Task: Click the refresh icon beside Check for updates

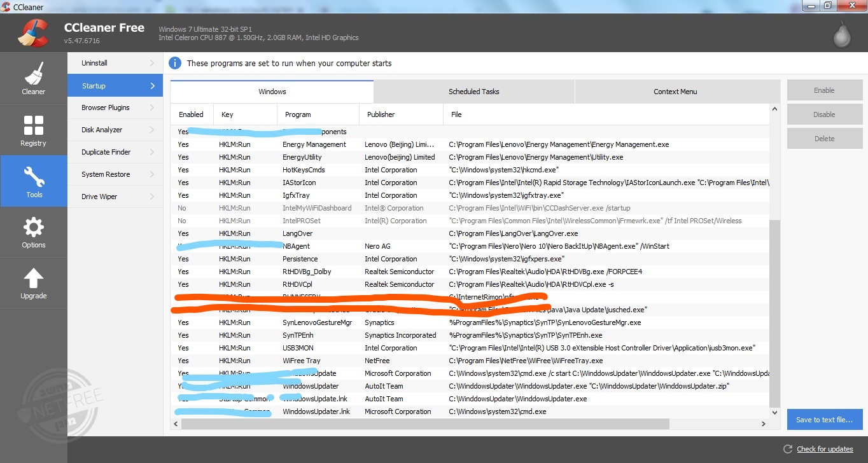Action: tap(788, 449)
